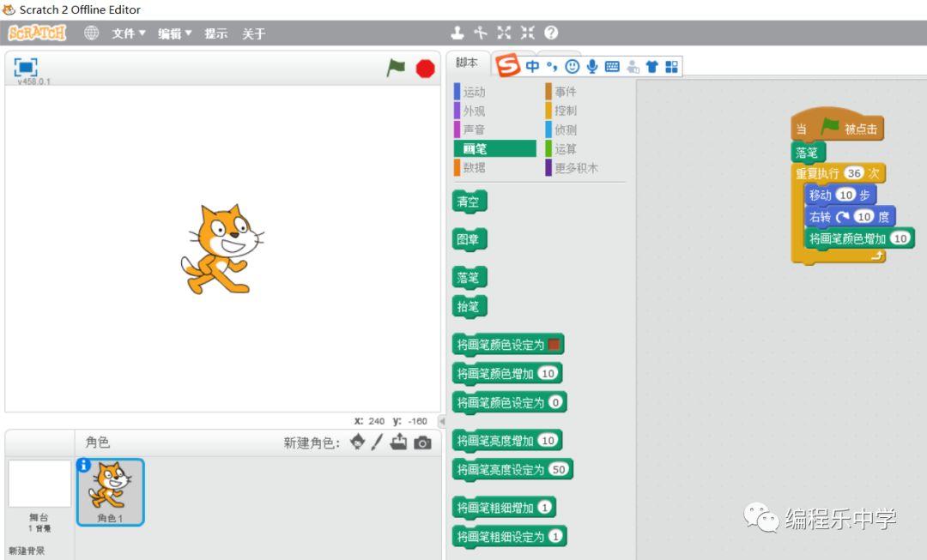The width and height of the screenshot is (927, 560).
Task: Select the 控制 block category
Action: (561, 111)
